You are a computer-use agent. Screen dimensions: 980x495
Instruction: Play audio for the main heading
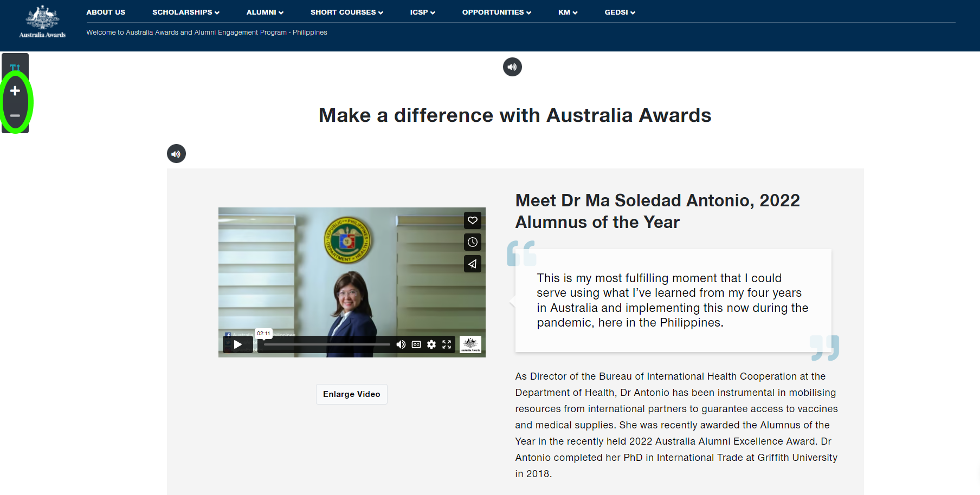pos(512,67)
